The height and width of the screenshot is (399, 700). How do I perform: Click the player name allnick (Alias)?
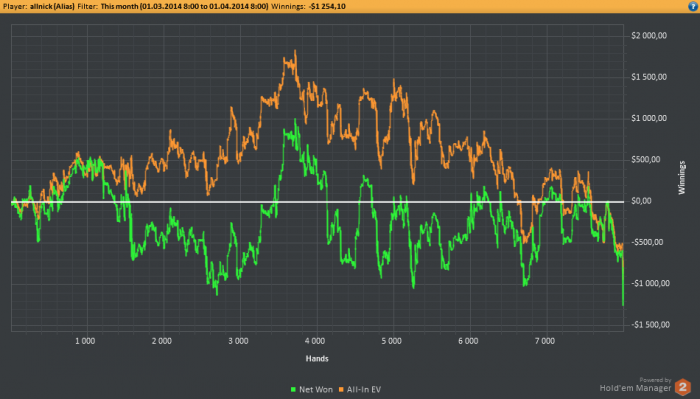(x=52, y=6)
